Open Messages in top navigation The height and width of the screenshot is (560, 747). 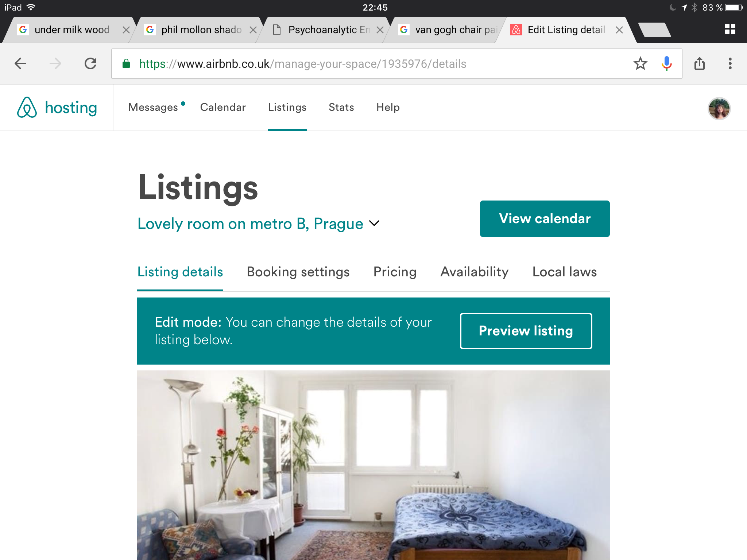(153, 107)
